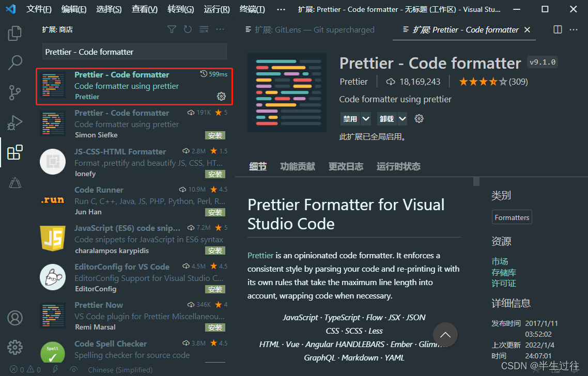Screen dimensions: 588x376
Task: Install Simon Siefke's Prettier extension
Action: (215, 135)
